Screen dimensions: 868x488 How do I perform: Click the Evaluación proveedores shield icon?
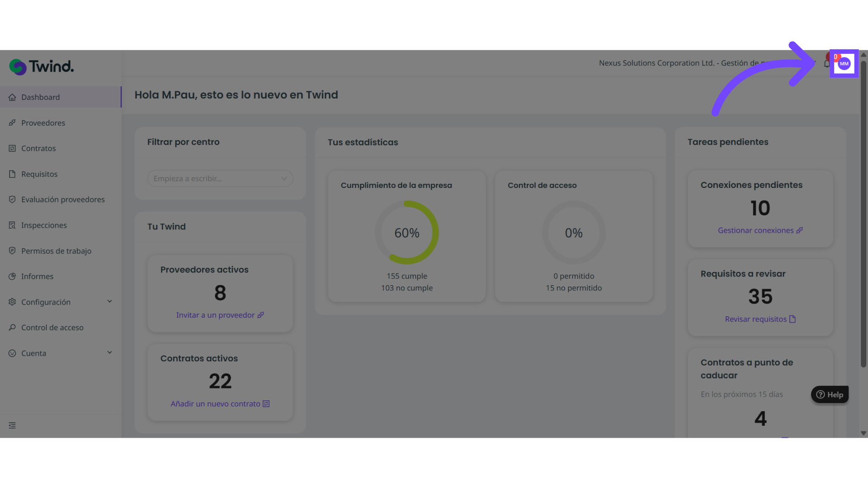[x=12, y=199]
